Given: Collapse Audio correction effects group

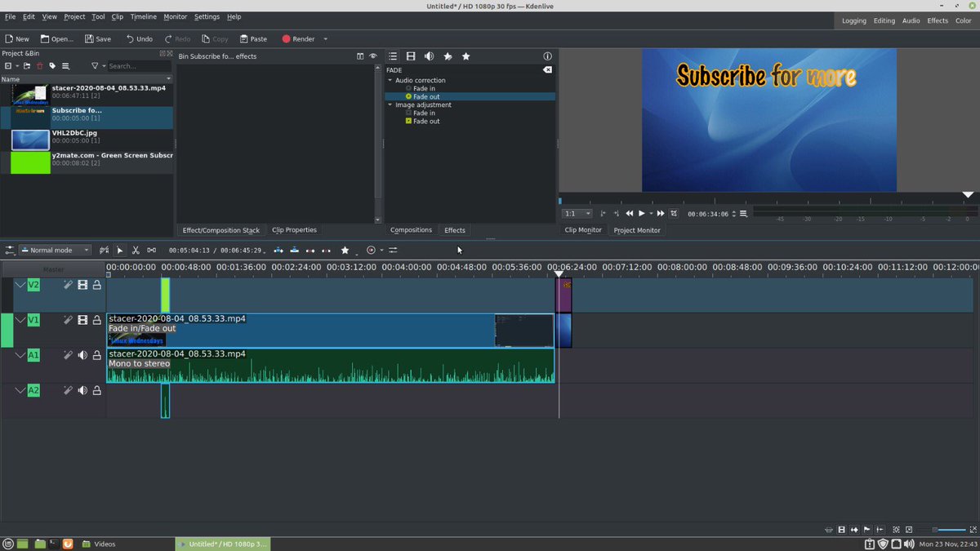Looking at the screenshot, I should click(390, 80).
